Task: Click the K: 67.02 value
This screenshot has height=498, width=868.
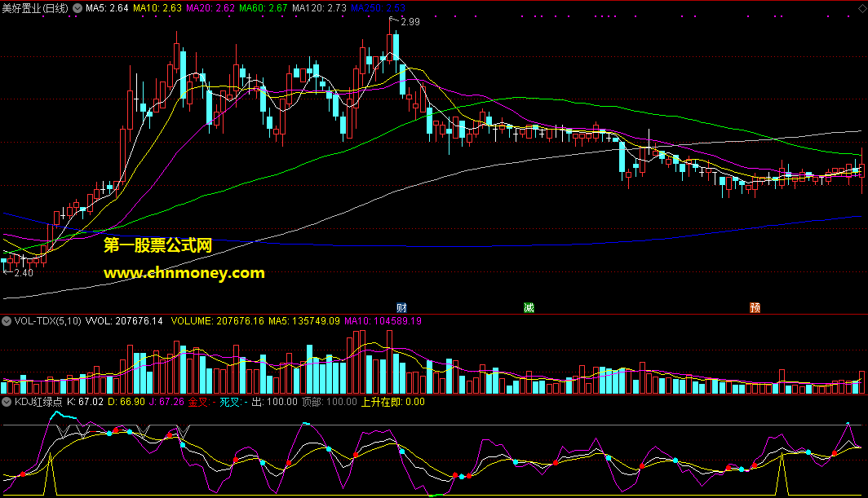Action: (x=85, y=402)
